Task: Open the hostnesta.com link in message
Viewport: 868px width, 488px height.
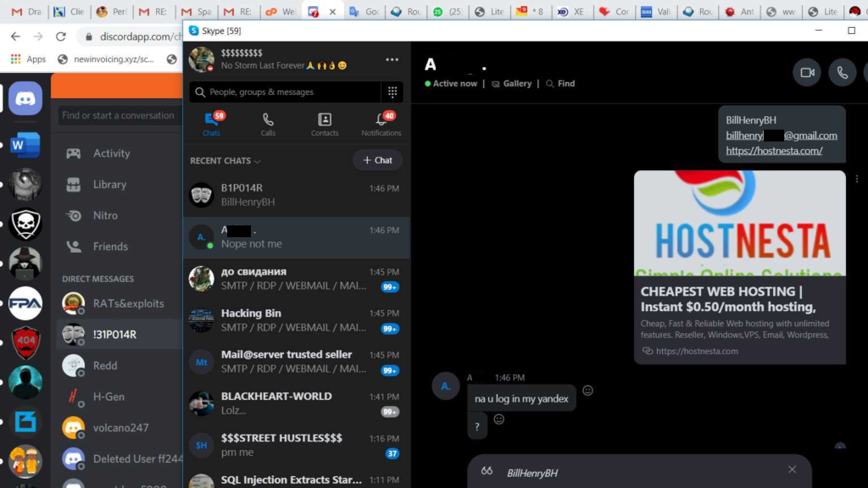Action: tap(774, 151)
